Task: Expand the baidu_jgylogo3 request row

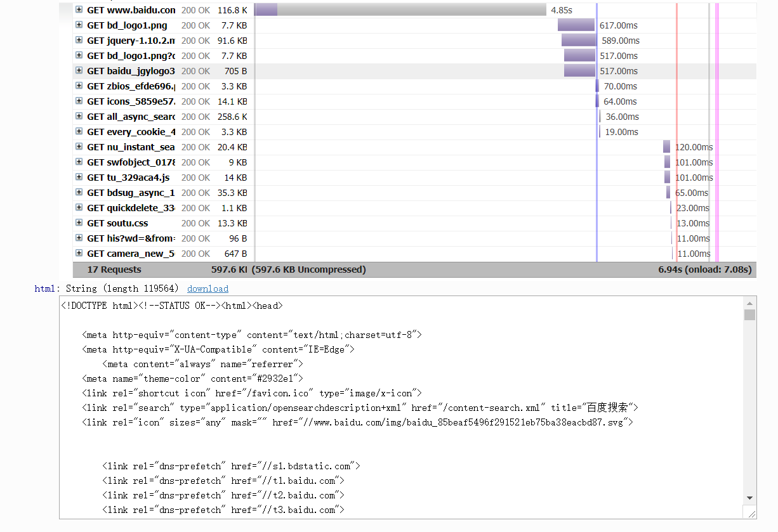Action: 79,71
